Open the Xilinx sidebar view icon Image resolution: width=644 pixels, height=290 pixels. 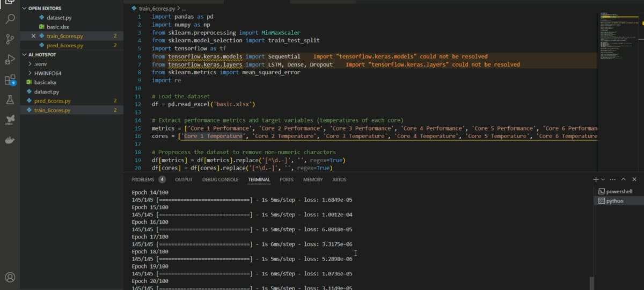pos(10,120)
